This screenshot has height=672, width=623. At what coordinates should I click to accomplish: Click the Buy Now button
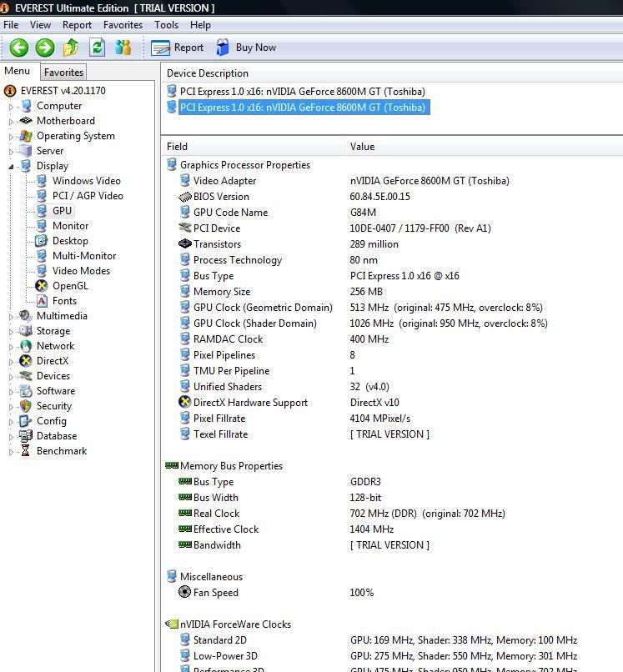[x=246, y=48]
